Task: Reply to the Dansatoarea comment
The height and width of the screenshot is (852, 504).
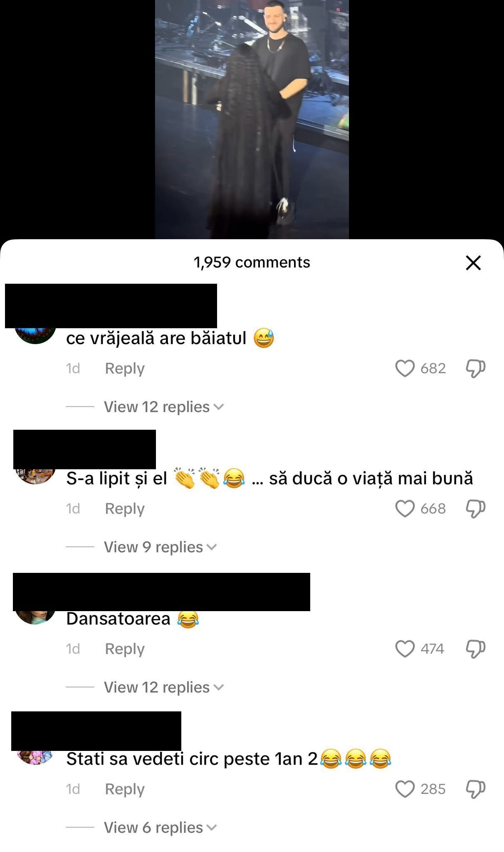Action: click(x=125, y=649)
